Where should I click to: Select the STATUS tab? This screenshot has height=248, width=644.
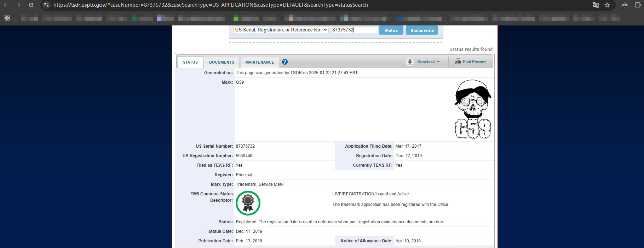pos(190,62)
